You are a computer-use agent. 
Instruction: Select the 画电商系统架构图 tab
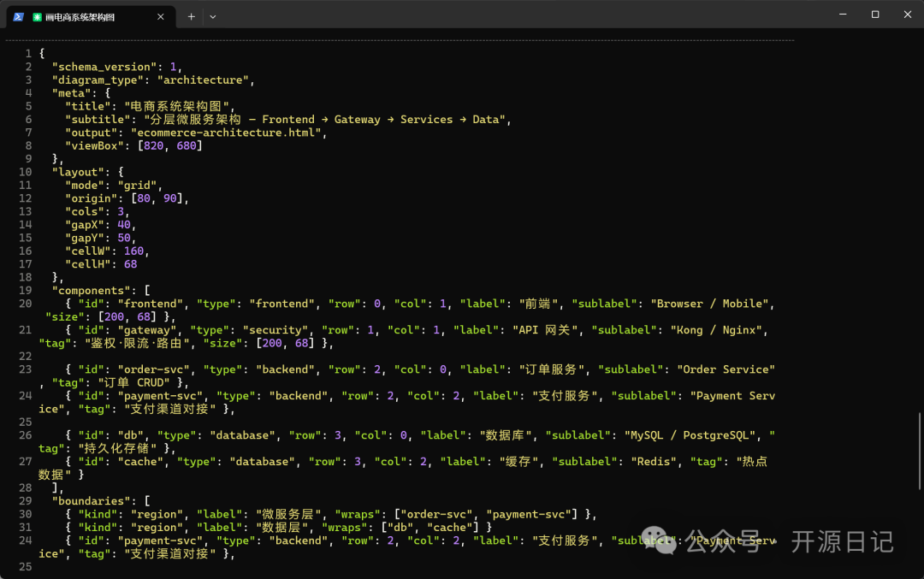92,17
